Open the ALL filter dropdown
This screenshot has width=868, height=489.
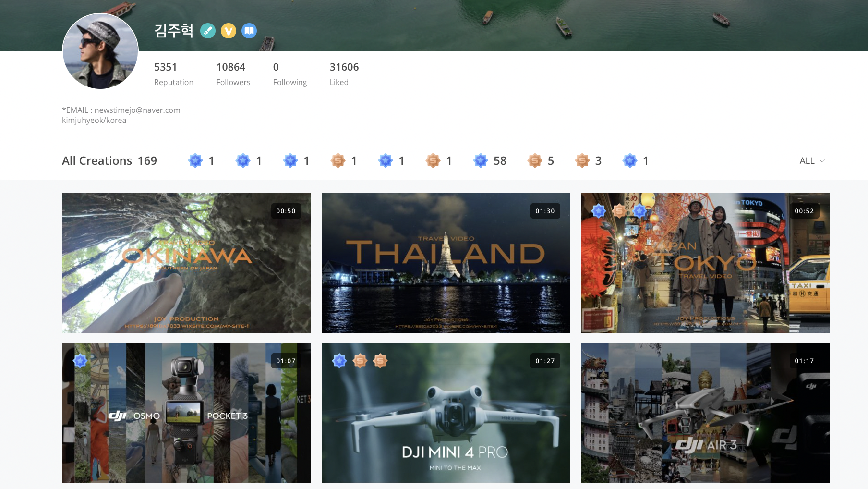coord(813,160)
